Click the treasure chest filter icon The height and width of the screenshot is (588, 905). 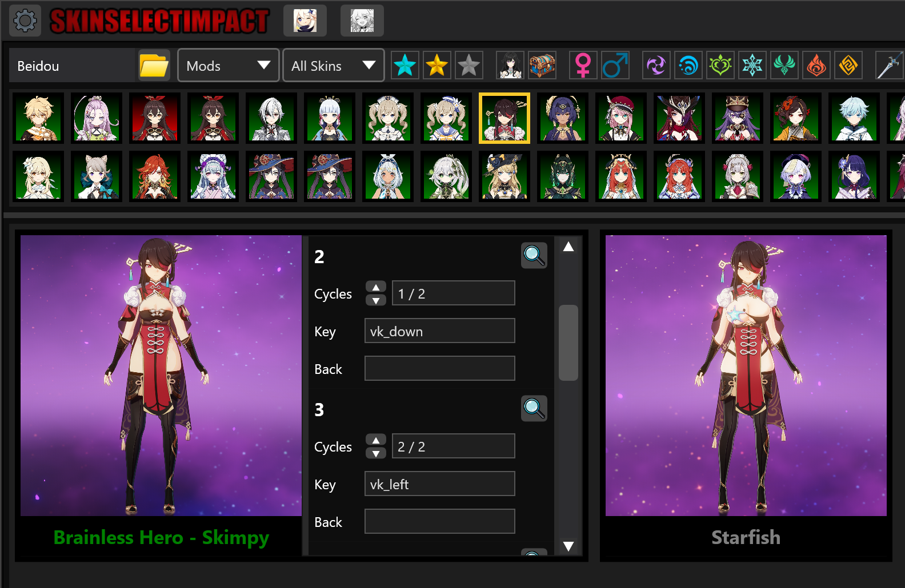click(x=542, y=65)
